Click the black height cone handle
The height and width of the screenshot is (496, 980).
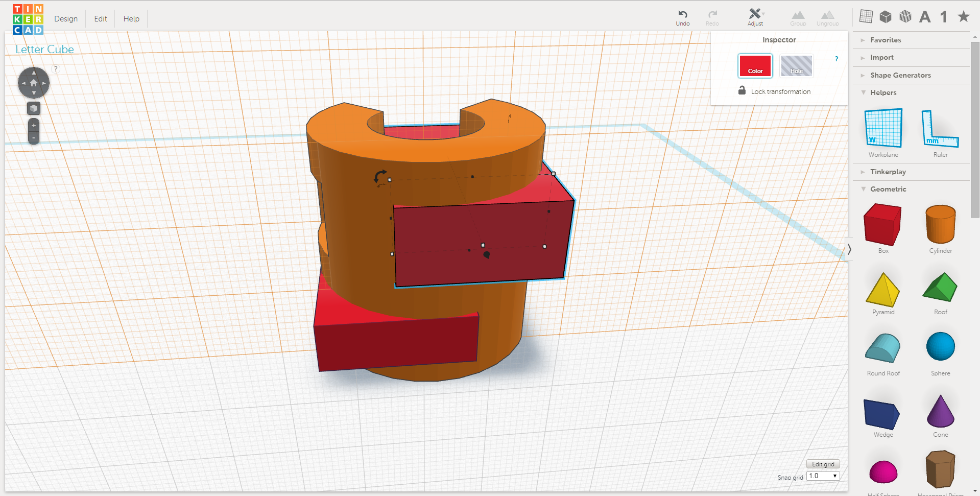point(487,254)
